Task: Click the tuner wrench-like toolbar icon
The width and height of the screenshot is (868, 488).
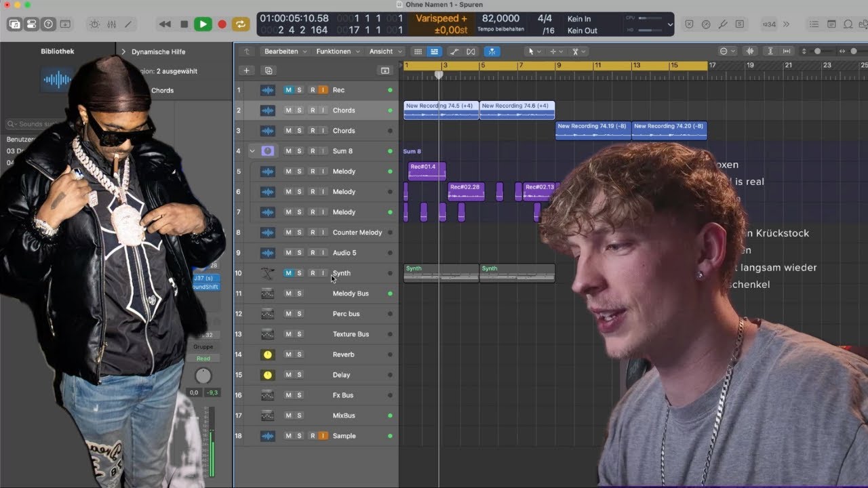Action: pyautogui.click(x=723, y=24)
